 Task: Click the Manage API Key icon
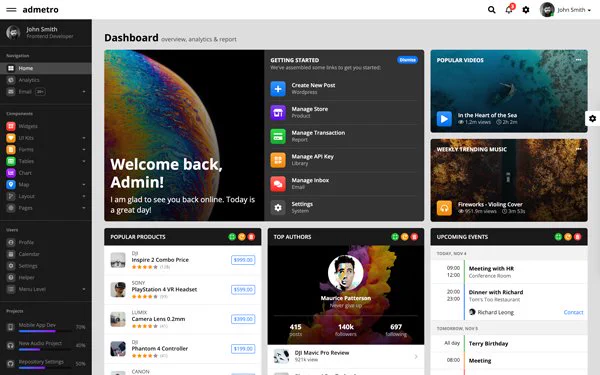pos(278,160)
